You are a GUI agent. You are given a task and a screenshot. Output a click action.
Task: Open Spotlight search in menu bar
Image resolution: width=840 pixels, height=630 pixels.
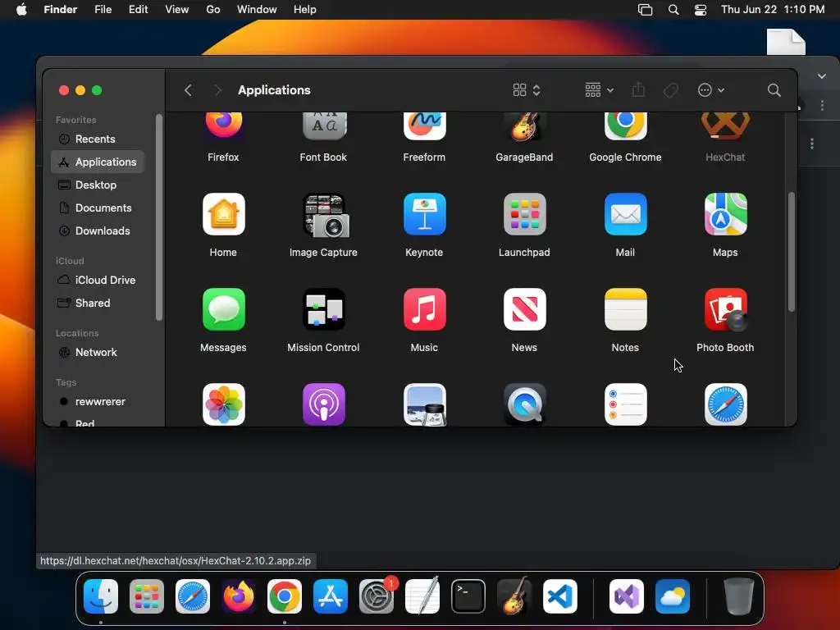(x=673, y=10)
